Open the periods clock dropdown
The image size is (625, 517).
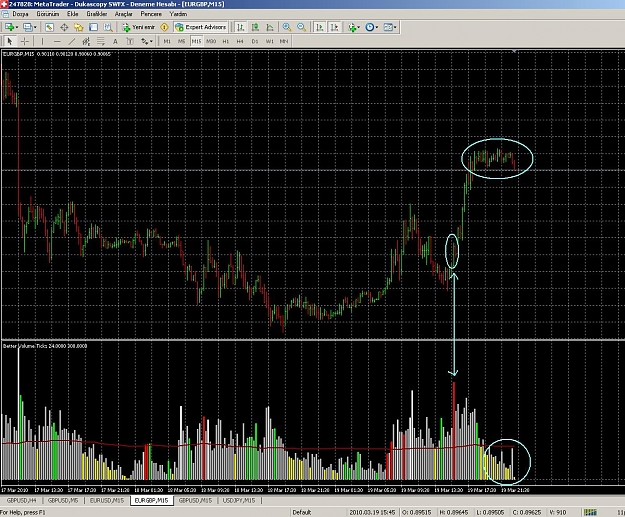pyautogui.click(x=377, y=27)
